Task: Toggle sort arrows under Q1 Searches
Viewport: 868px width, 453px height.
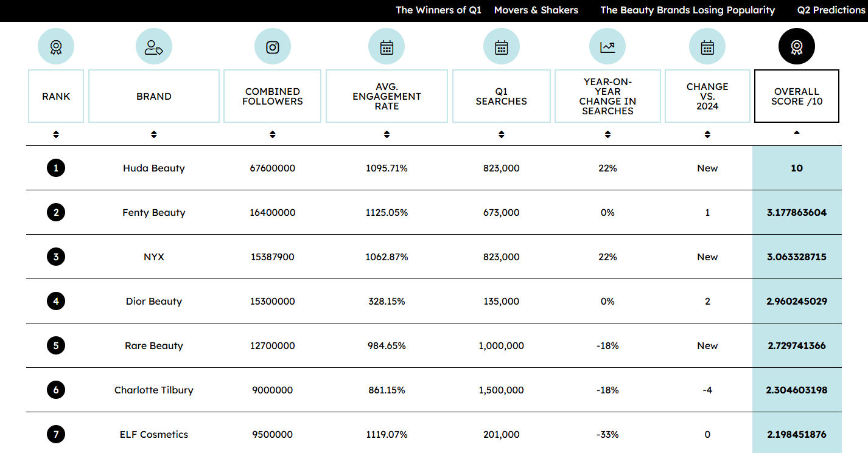Action: (501, 134)
